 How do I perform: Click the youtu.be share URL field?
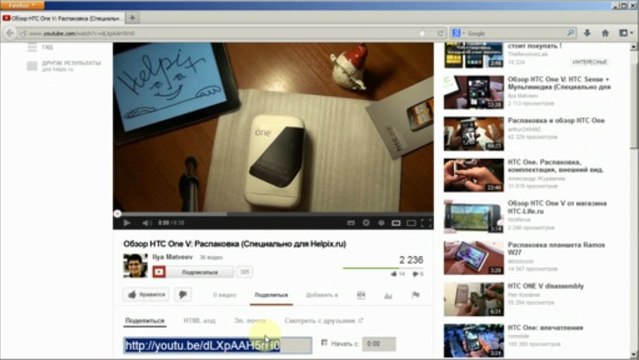218,345
